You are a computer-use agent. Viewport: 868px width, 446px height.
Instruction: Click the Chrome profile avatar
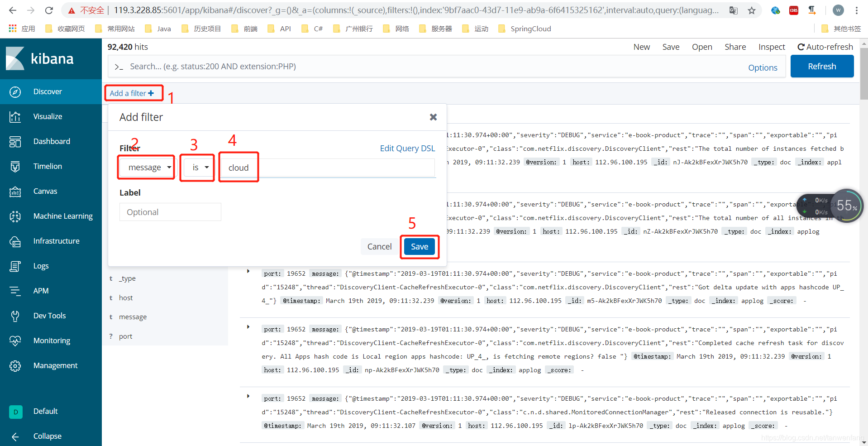tap(838, 10)
